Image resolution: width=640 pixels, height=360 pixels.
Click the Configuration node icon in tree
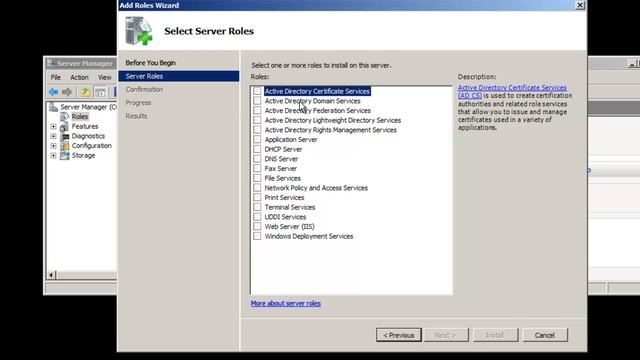[64, 146]
